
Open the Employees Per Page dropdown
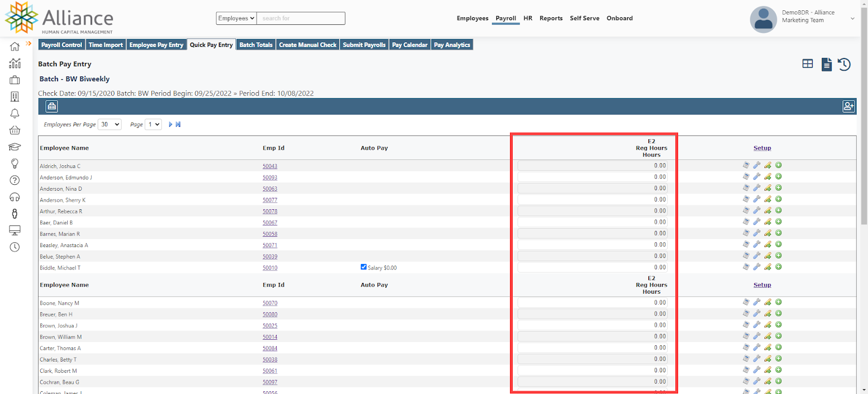click(x=110, y=125)
